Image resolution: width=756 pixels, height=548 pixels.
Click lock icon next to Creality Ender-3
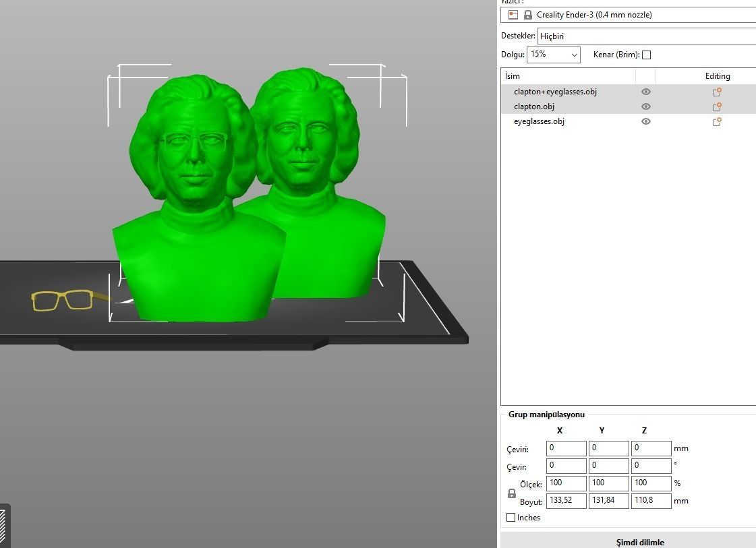click(x=528, y=15)
